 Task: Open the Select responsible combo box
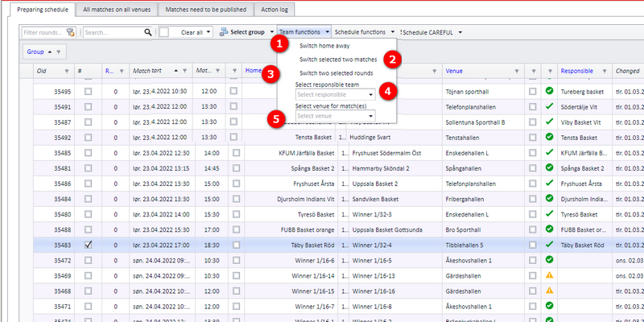pos(335,94)
